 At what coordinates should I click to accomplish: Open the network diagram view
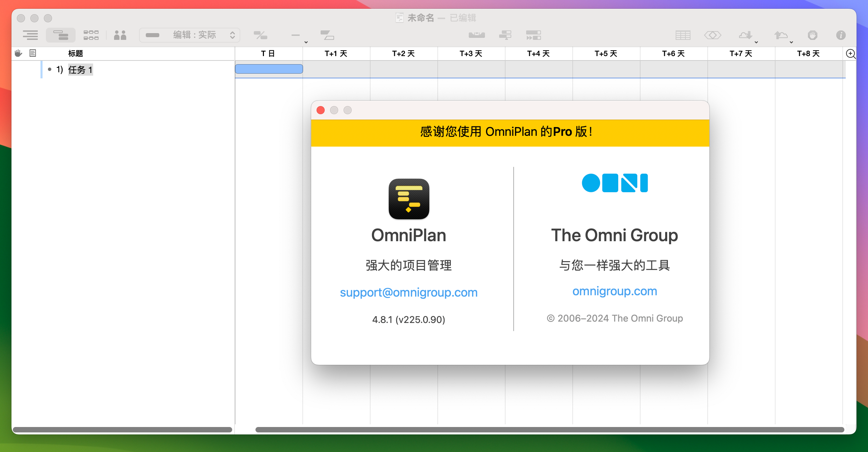click(x=91, y=35)
